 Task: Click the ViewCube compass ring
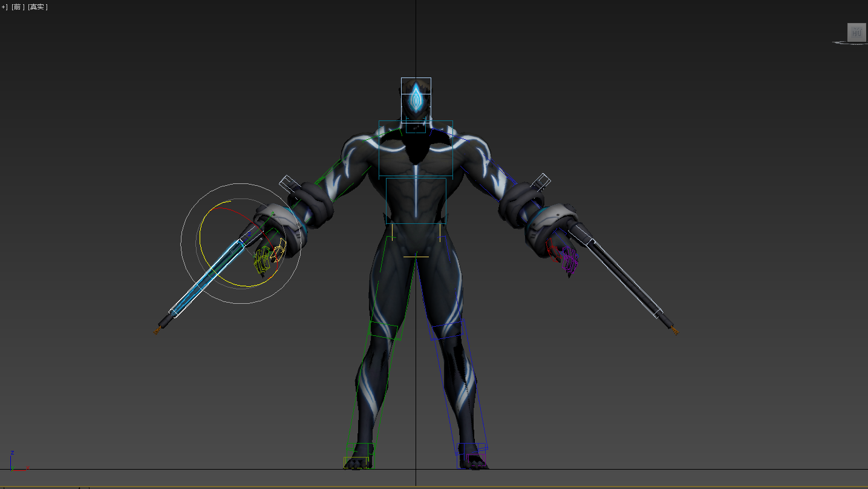[841, 43]
